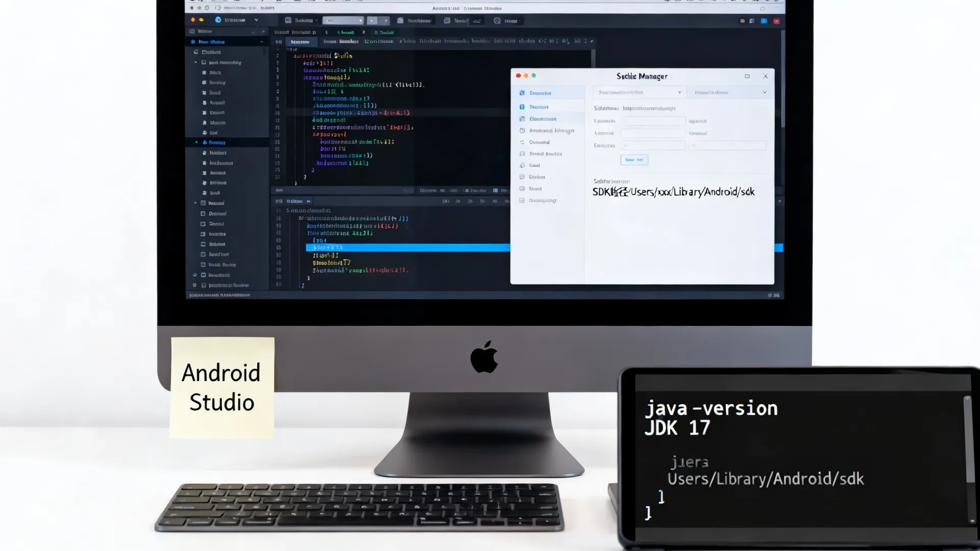Open the left dropdown in the Manager dialog
Screen dimensions: 980x551
coord(640,92)
